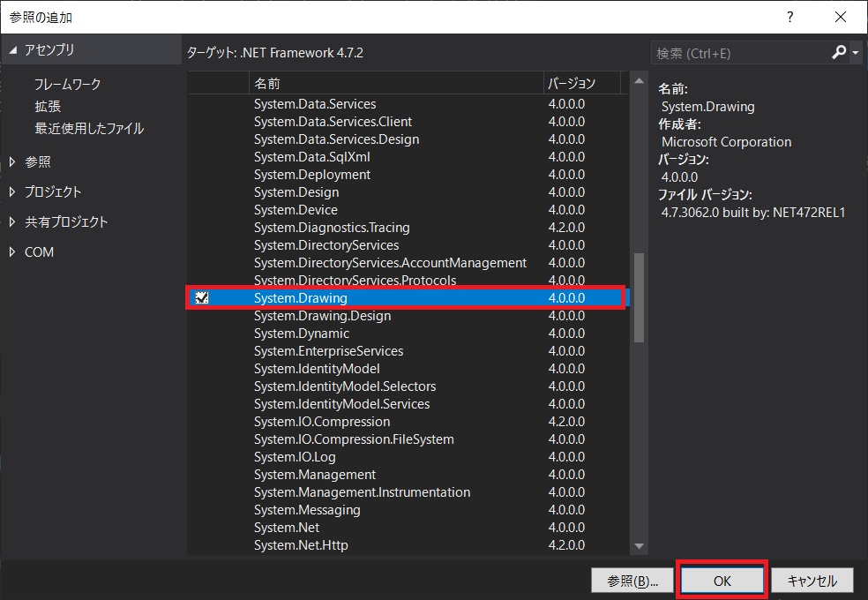868x600 pixels.
Task: Select System.Device row
Action: coord(407,210)
